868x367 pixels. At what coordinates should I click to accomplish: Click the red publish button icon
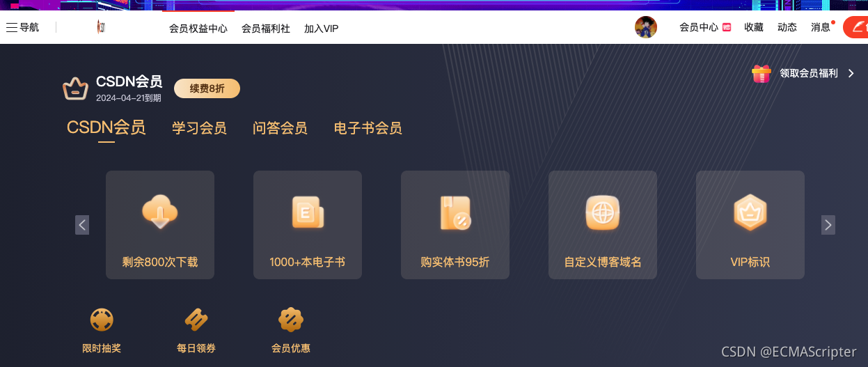(x=855, y=27)
